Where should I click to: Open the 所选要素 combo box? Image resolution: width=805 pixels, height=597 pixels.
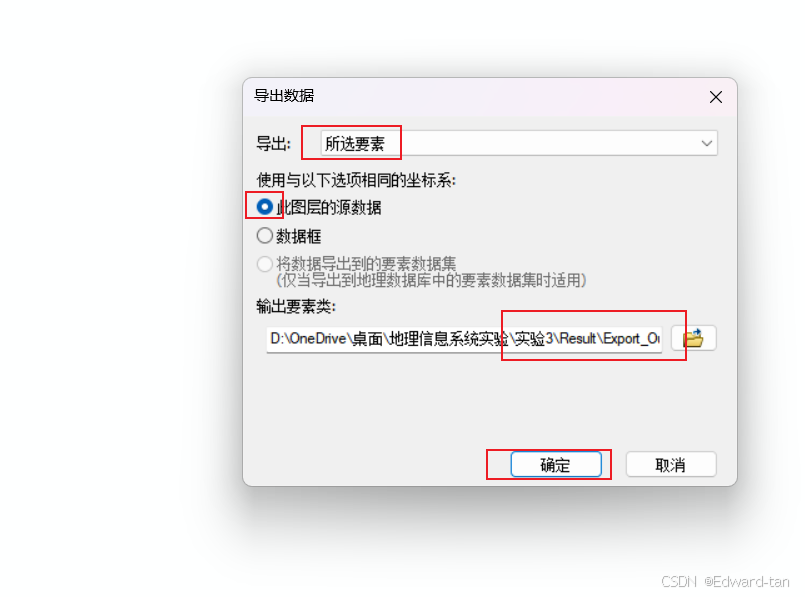pos(519,143)
